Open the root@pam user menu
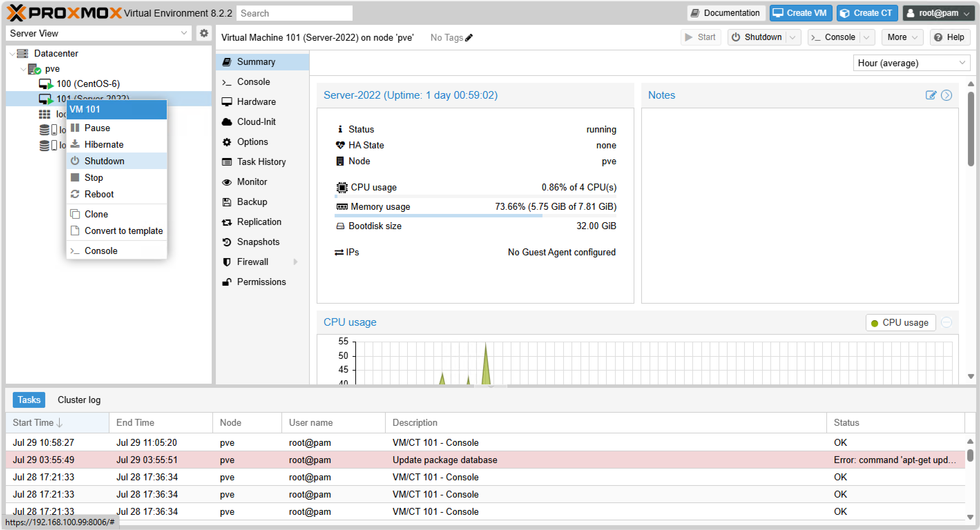 pos(938,13)
